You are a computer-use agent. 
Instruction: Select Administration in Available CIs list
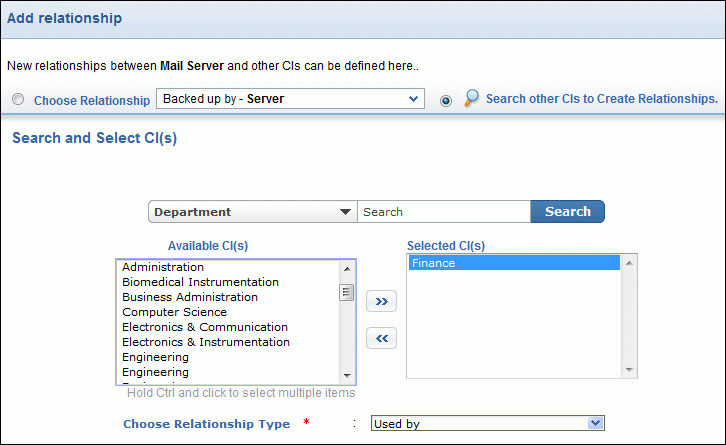pos(163,267)
